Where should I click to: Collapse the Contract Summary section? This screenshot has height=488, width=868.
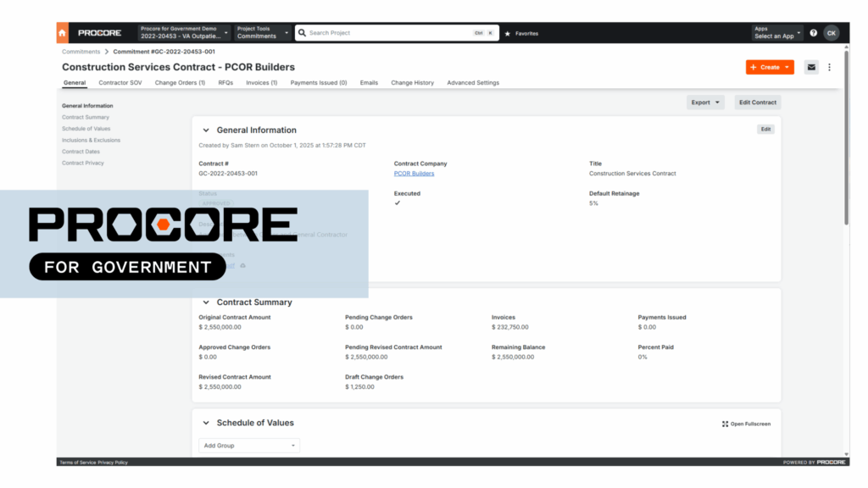click(206, 302)
